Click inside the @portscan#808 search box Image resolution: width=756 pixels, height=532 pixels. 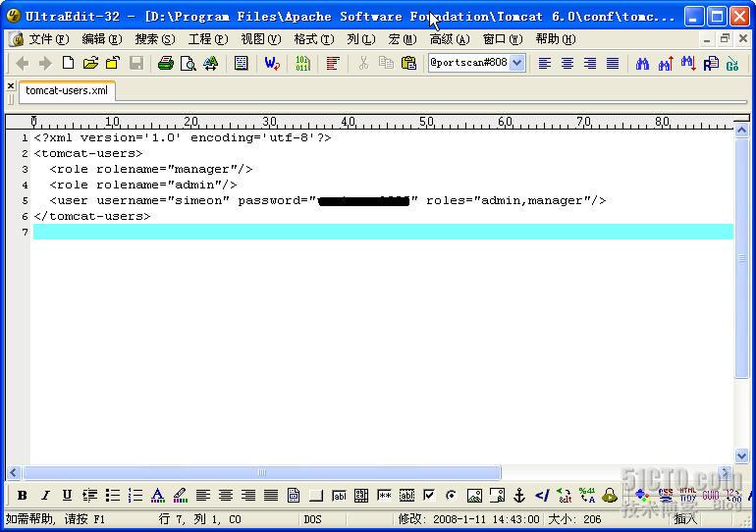pyautogui.click(x=468, y=63)
